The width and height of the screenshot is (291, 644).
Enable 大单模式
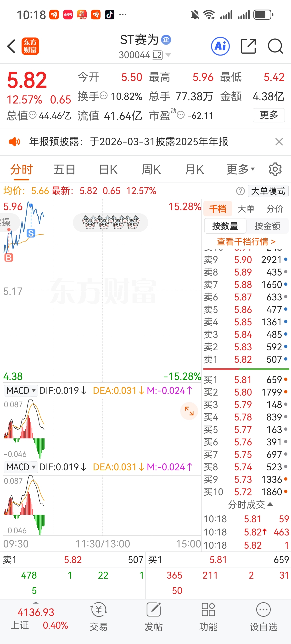[268, 191]
